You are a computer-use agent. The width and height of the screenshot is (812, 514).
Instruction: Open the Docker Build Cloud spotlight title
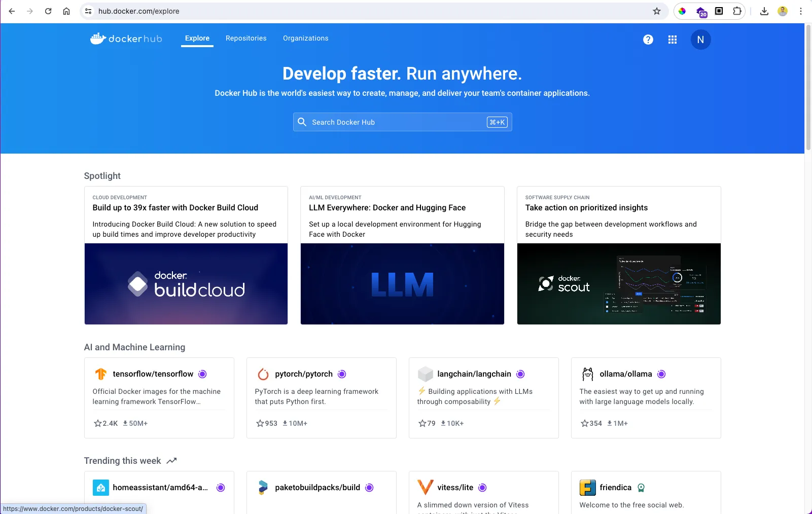(x=175, y=208)
